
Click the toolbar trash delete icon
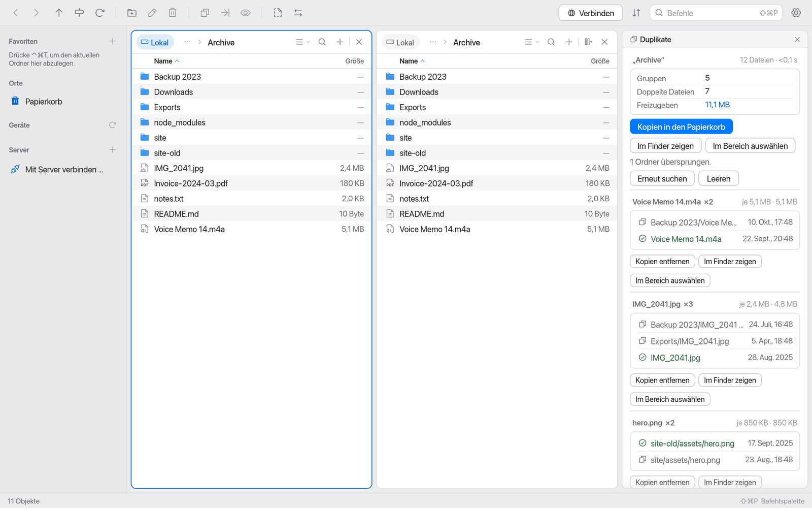click(173, 13)
